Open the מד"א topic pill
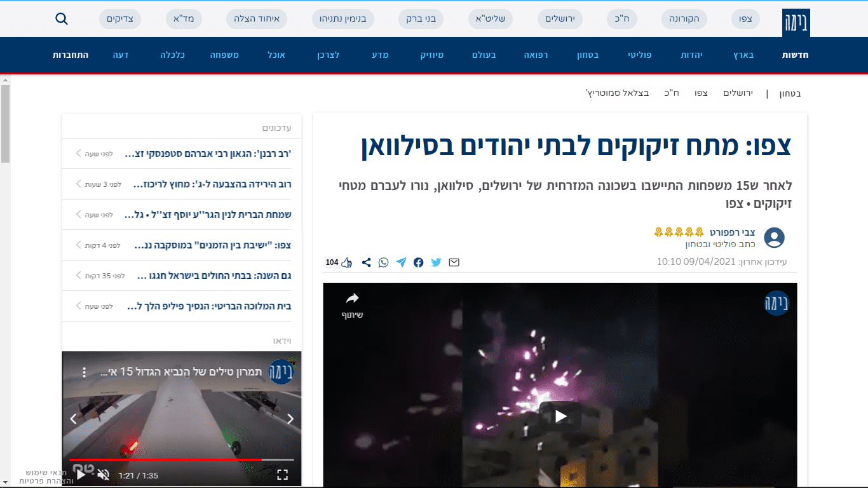The image size is (868, 488). click(184, 19)
